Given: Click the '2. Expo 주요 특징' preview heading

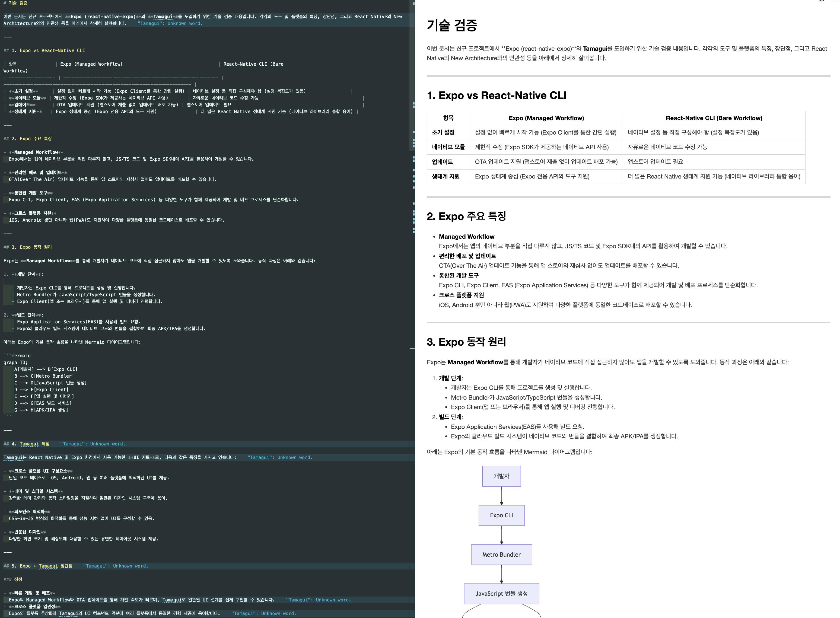Looking at the screenshot, I should pos(466,216).
